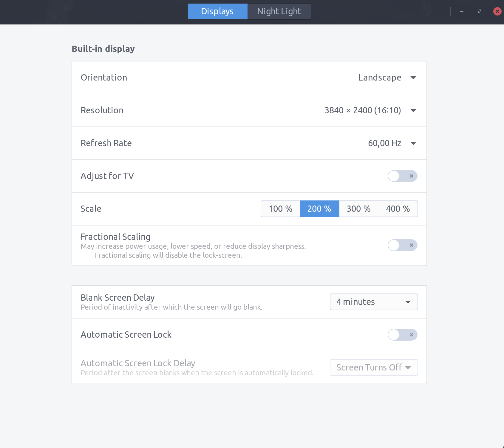Click the 3840 × 2400 resolution value
Image resolution: width=504 pixels, height=448 pixels.
pos(363,110)
